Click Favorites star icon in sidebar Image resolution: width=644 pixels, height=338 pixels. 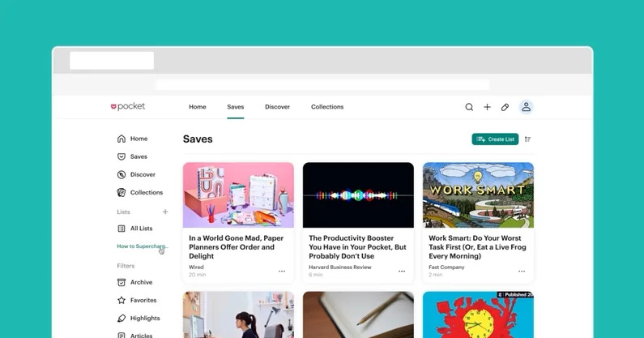122,300
